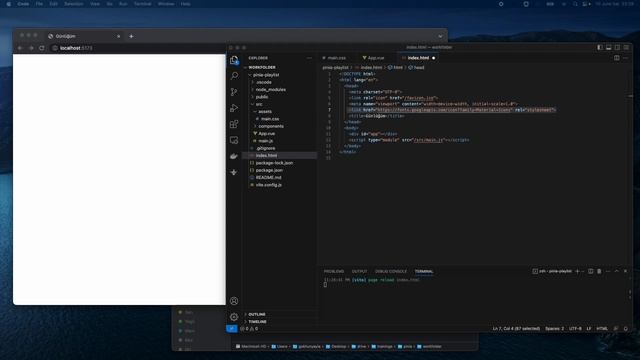Click the last extension icon below Docker
The width and height of the screenshot is (640, 360).
point(234,172)
